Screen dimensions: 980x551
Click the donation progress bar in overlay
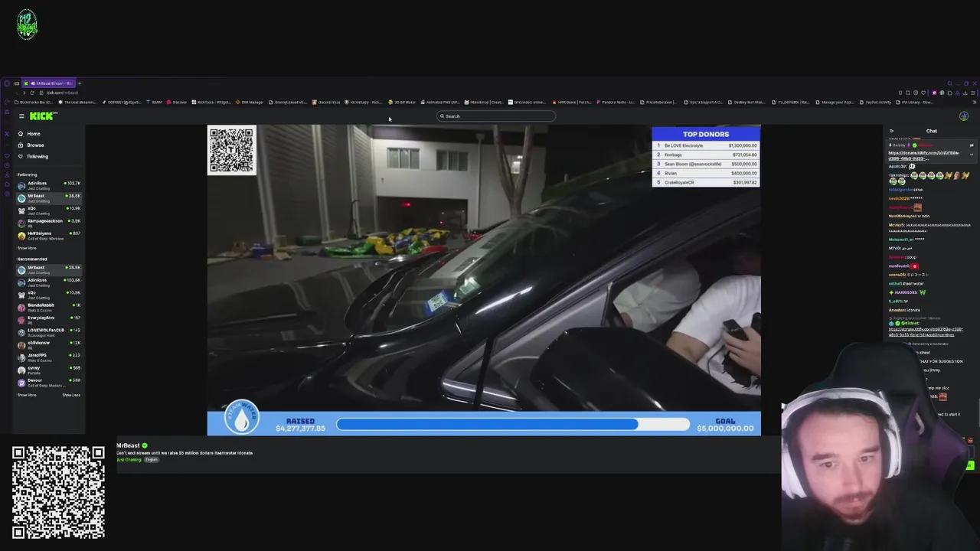pyautogui.click(x=513, y=424)
